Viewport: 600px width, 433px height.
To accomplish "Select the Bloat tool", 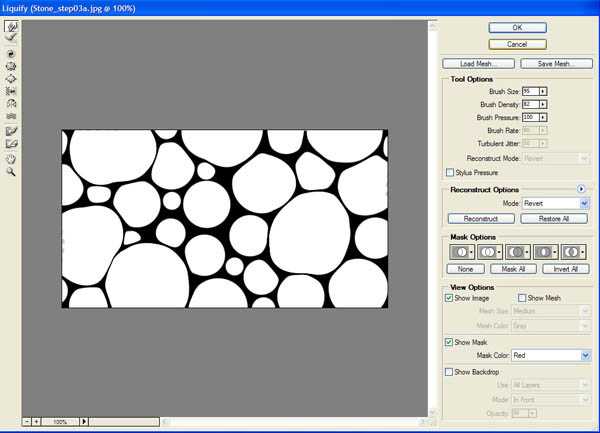I will click(x=11, y=77).
